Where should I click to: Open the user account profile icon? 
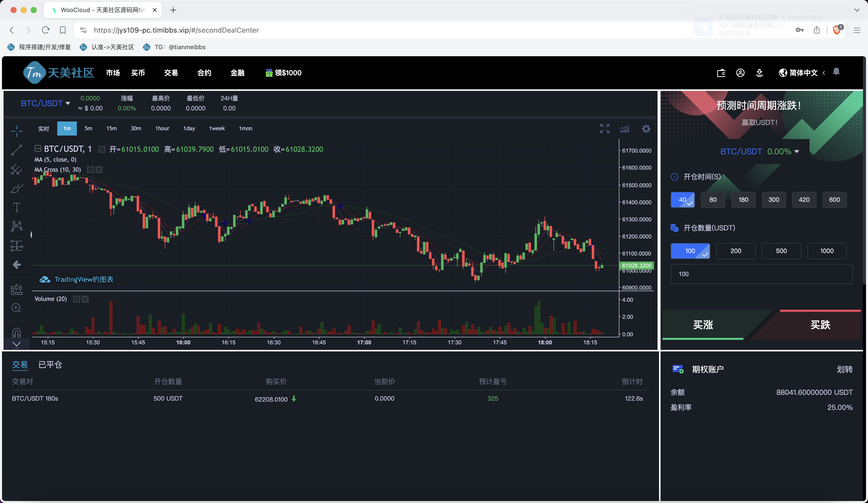(x=740, y=73)
